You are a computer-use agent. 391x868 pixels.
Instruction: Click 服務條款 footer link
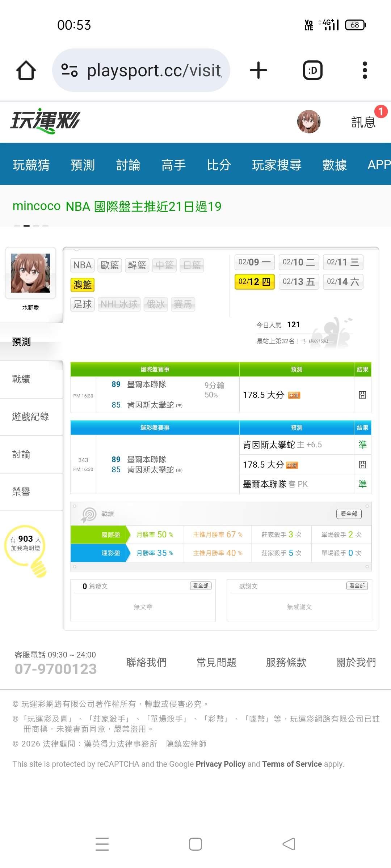coord(286,662)
